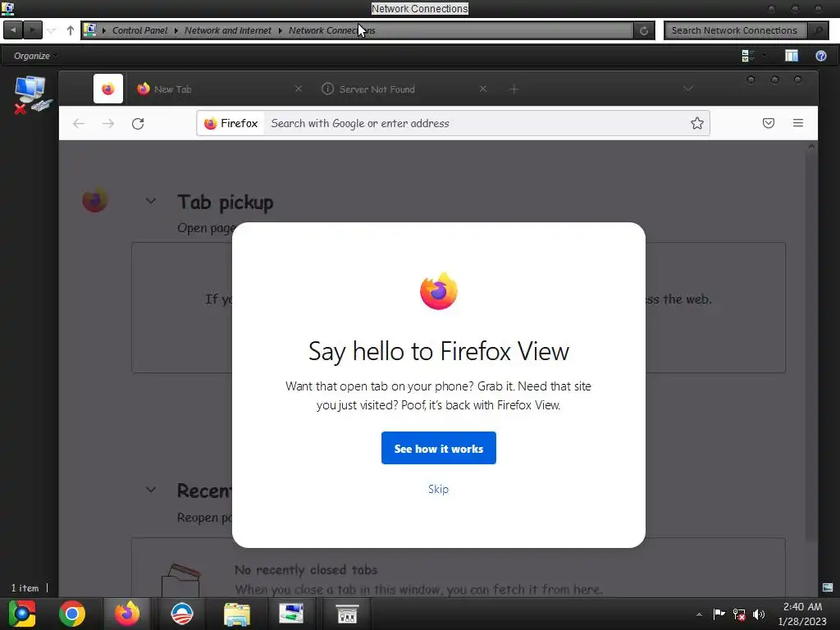840x630 pixels.
Task: Open explorer recent locations dropdown
Action: [51, 30]
